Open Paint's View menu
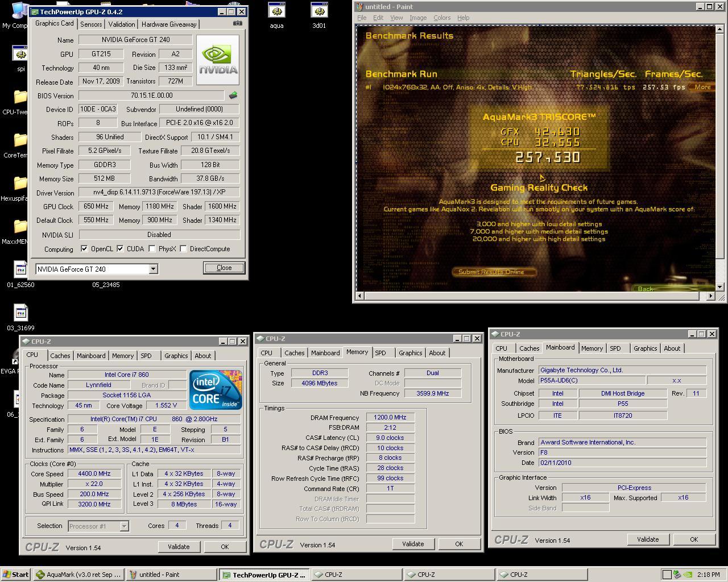 pos(396,18)
